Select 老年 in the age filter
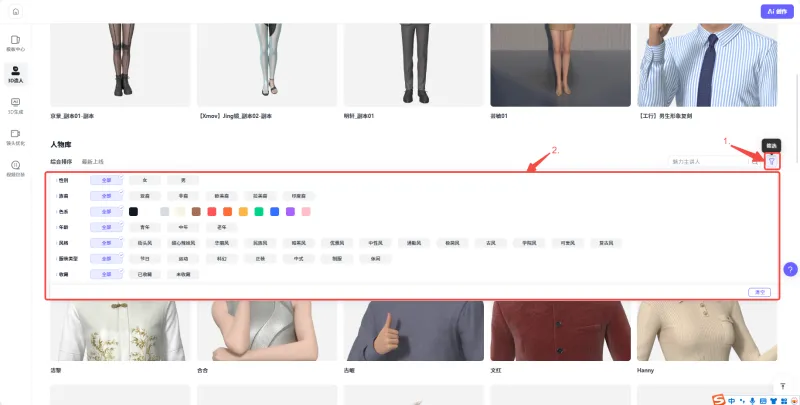 click(x=221, y=227)
